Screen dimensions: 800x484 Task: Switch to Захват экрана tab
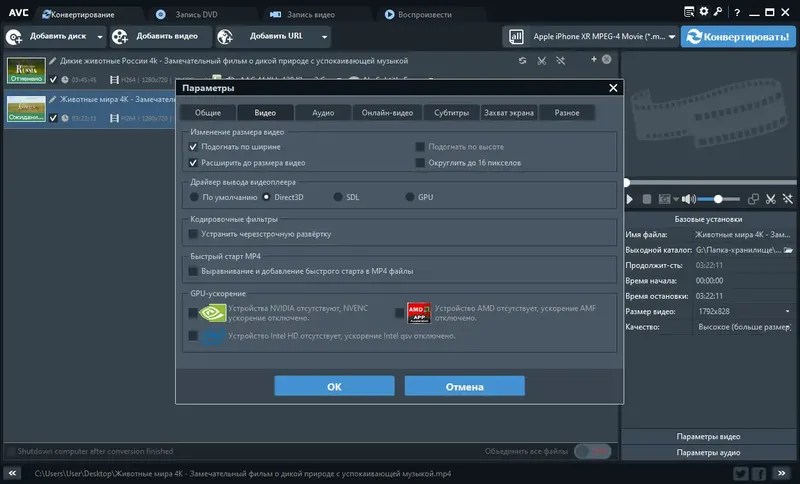point(509,113)
